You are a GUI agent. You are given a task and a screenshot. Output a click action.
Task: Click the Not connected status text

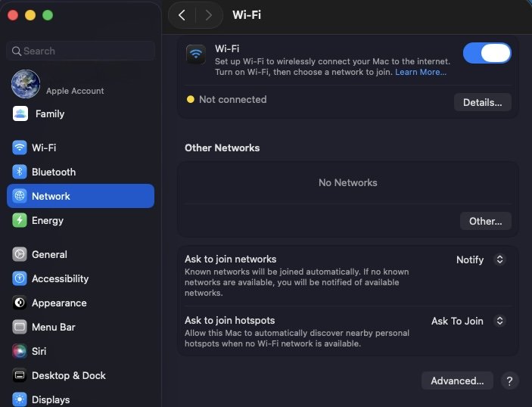pyautogui.click(x=233, y=99)
